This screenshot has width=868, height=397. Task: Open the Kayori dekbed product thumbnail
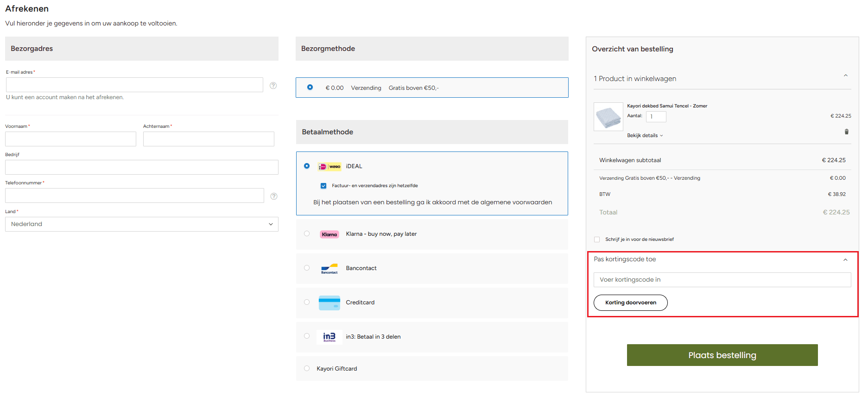[x=608, y=117]
